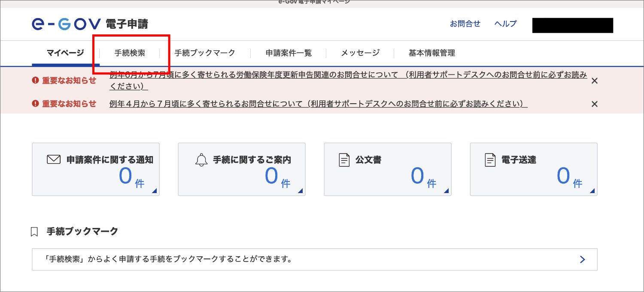Click the corner triangle of 申請案件に関する通知 card
The image size is (644, 292).
point(155,191)
